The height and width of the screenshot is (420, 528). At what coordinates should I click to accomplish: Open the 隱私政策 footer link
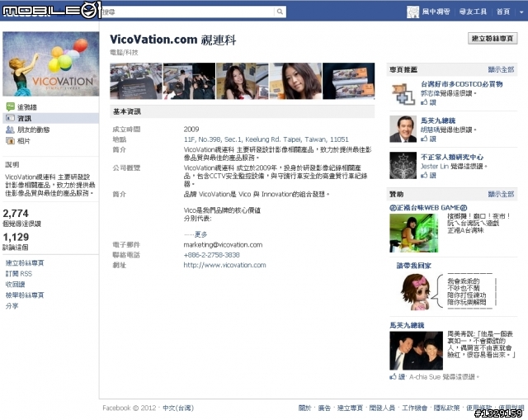click(x=446, y=408)
